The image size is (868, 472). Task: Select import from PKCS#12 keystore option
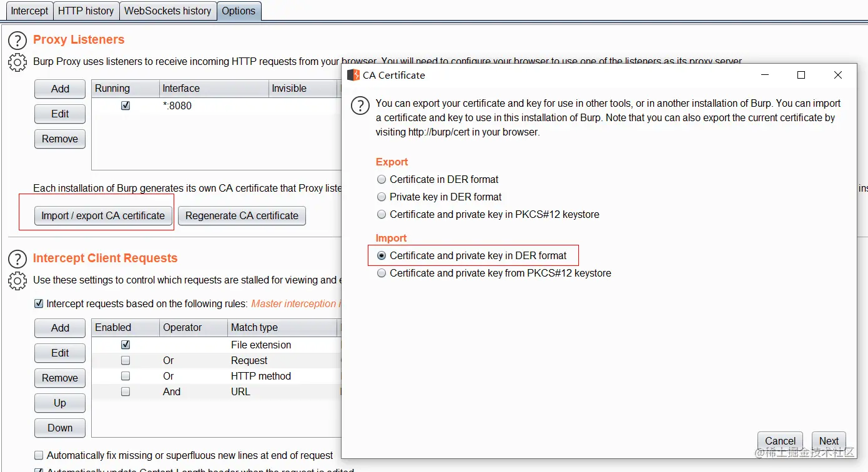[x=382, y=273]
